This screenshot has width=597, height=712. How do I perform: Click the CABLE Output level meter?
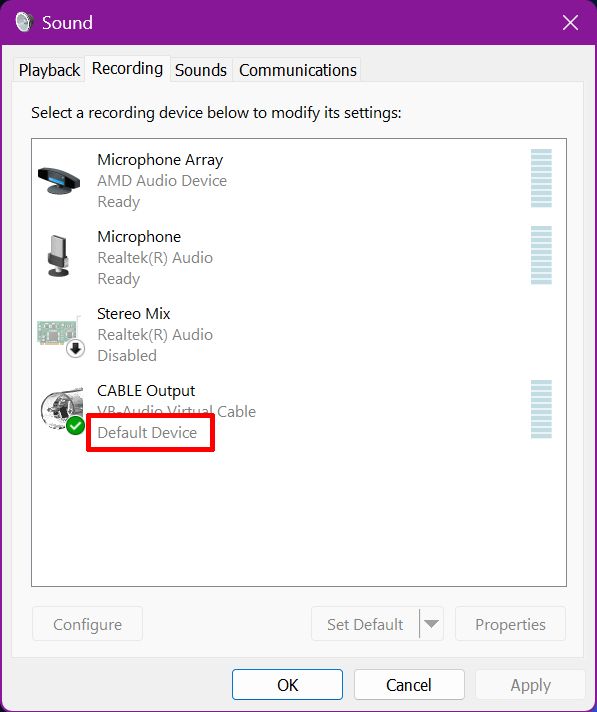click(x=541, y=409)
